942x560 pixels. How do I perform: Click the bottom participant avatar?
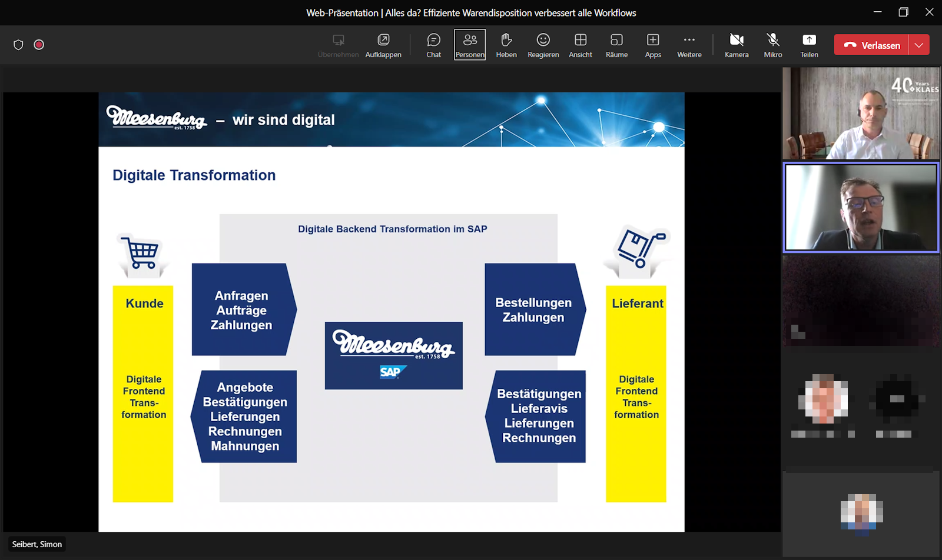[861, 515]
